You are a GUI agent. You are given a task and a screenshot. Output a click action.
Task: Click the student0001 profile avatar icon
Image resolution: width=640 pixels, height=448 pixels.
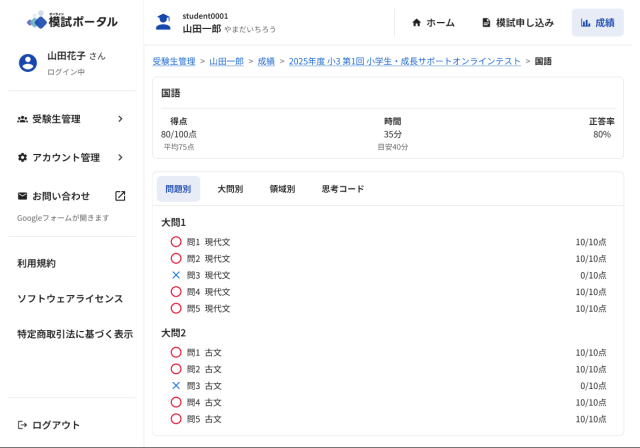click(x=163, y=22)
